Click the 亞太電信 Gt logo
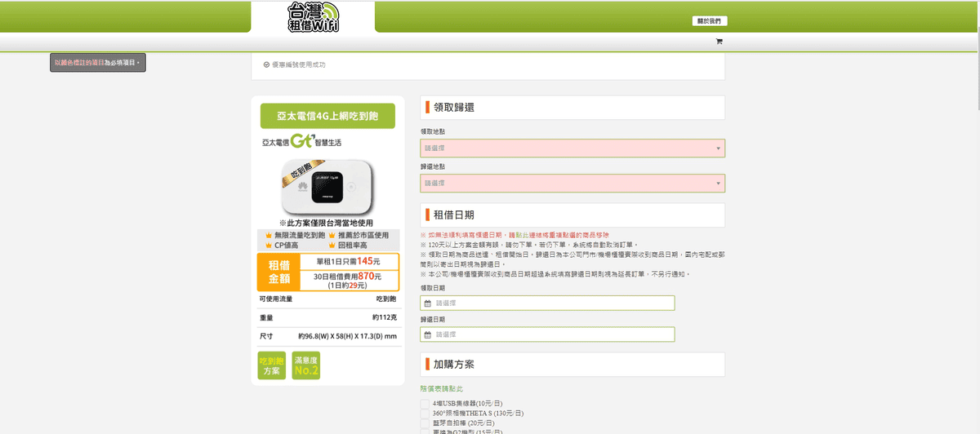 point(301,142)
